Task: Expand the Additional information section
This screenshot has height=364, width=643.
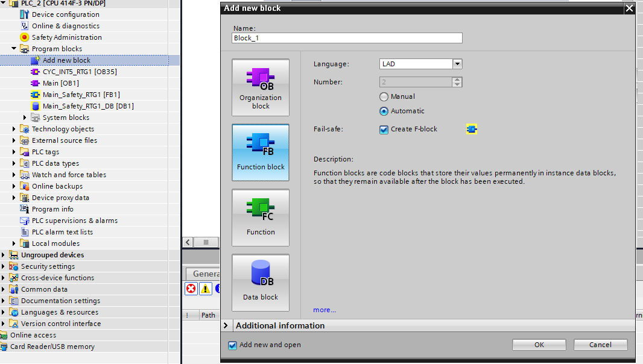Action: 226,325
